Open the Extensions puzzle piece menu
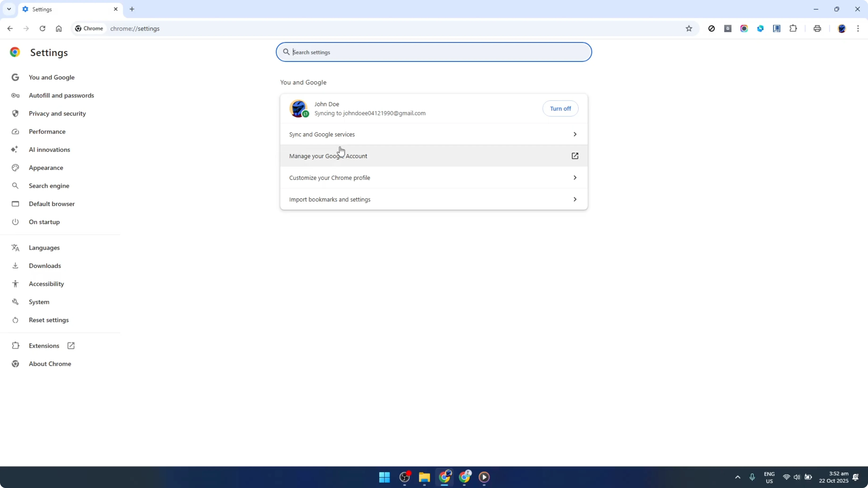Image resolution: width=868 pixels, height=488 pixels. coord(793,28)
